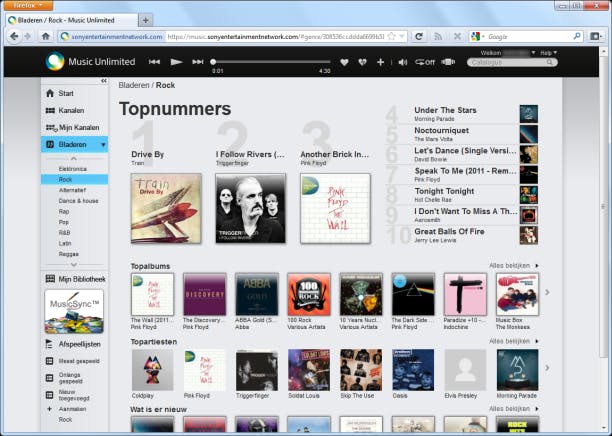Reload the page in Firefox
This screenshot has width=612, height=436.
[419, 37]
